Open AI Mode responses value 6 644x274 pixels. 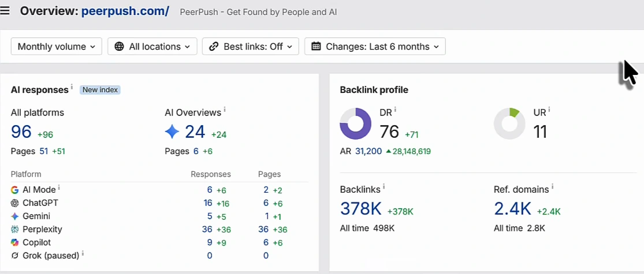pyautogui.click(x=210, y=190)
